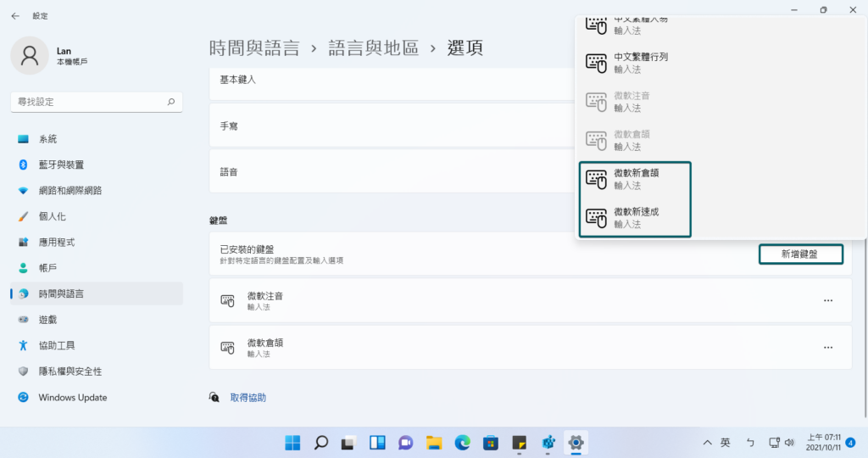This screenshot has height=458, width=868.
Task: Open 藍牙與裝置 settings category
Action: (97, 165)
